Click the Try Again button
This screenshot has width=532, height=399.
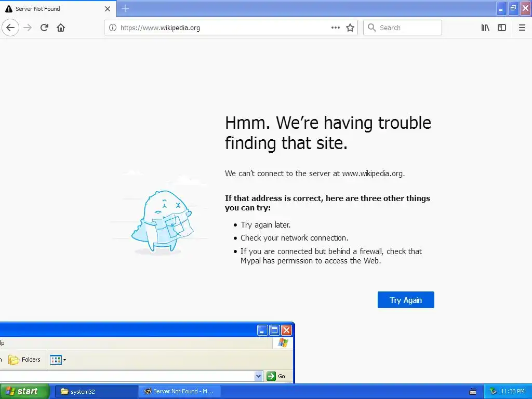pyautogui.click(x=406, y=300)
